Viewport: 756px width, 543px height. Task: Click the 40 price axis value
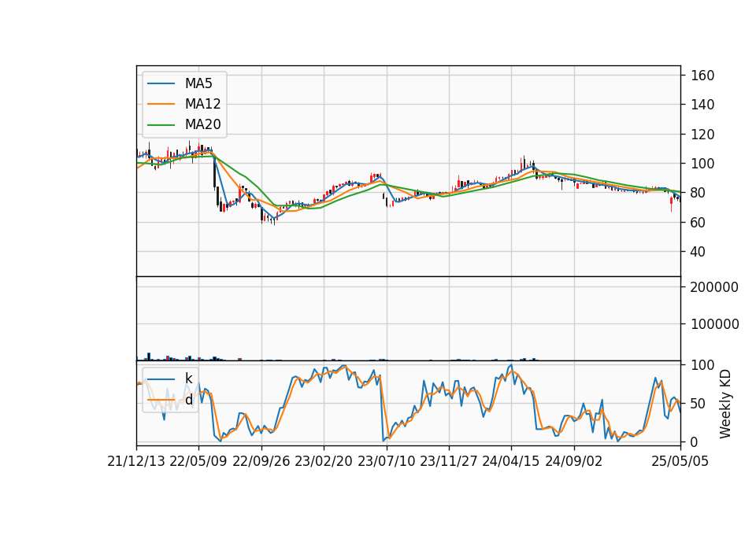pos(699,252)
